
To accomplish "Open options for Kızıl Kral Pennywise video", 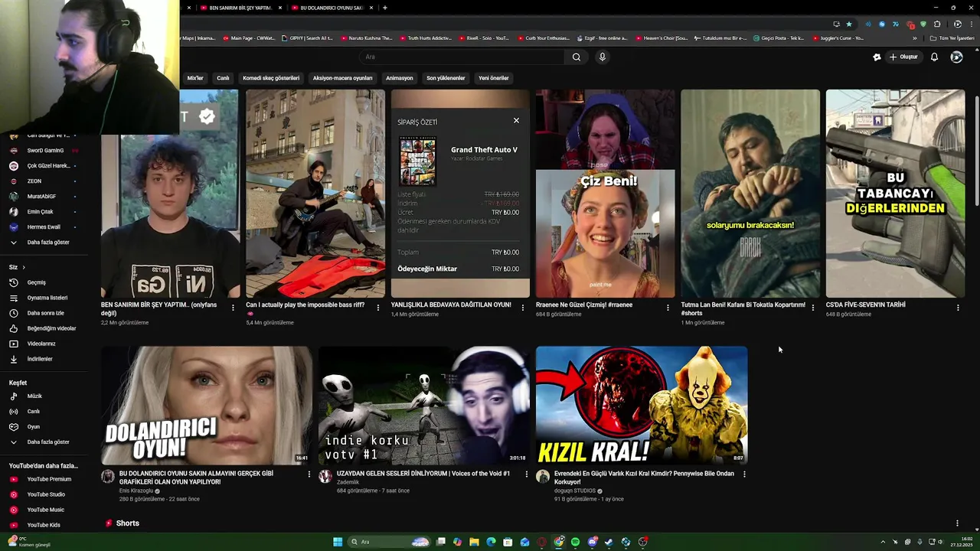I will [x=744, y=474].
